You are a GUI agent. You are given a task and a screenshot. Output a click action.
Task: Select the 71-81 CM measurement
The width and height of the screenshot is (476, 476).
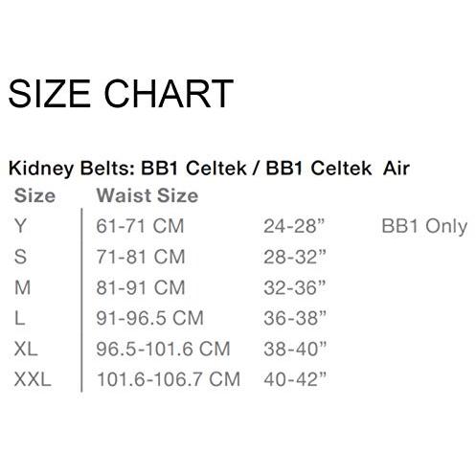[x=141, y=257]
